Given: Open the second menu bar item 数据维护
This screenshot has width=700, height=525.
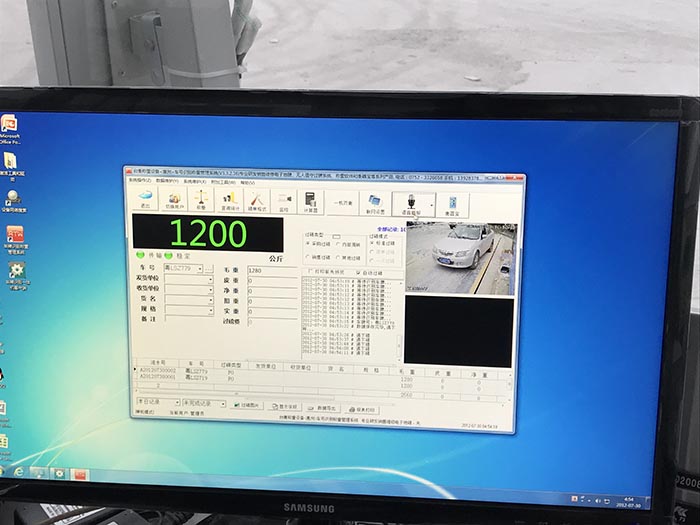Looking at the screenshot, I should (167, 181).
